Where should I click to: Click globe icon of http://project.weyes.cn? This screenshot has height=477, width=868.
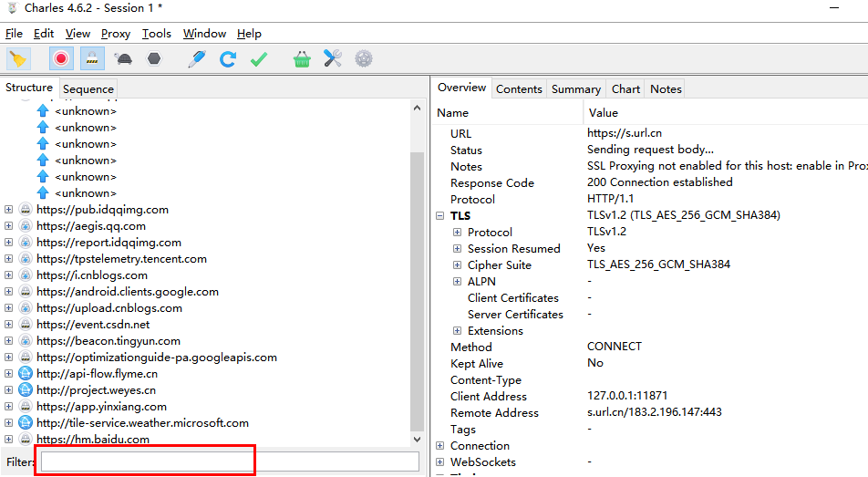click(25, 390)
